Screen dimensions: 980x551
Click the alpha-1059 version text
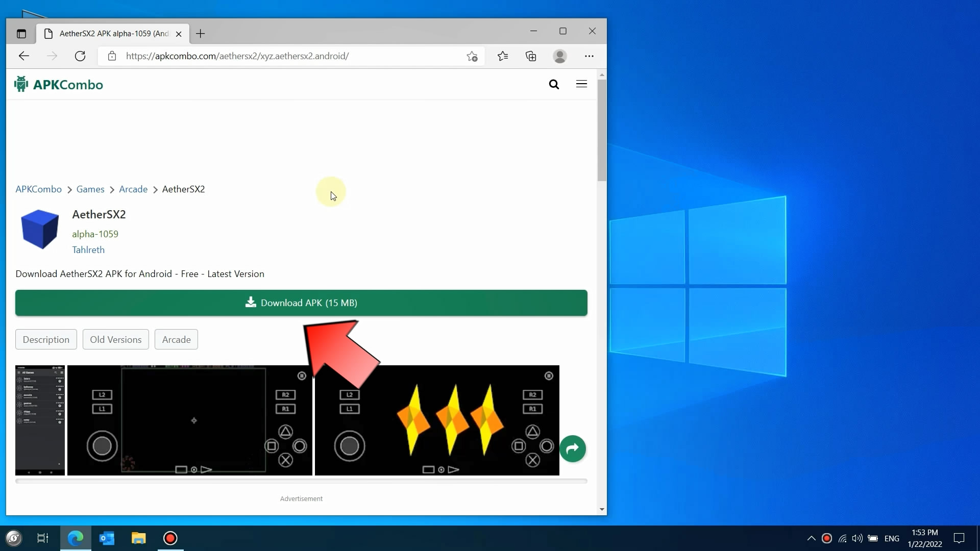coord(95,234)
